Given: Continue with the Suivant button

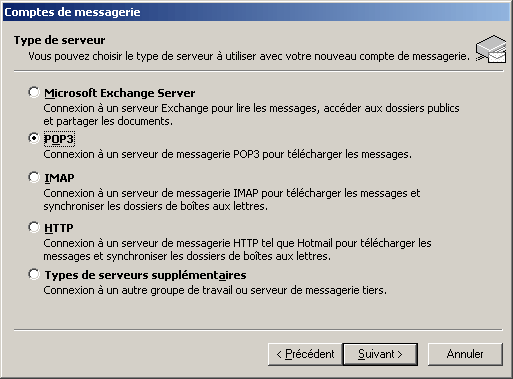Looking at the screenshot, I should (x=380, y=354).
